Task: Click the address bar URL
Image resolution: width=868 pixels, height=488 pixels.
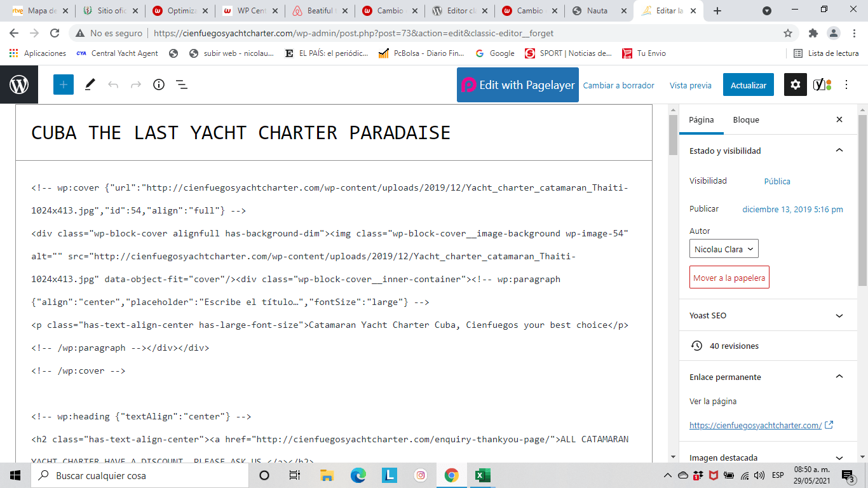Action: pos(353,33)
